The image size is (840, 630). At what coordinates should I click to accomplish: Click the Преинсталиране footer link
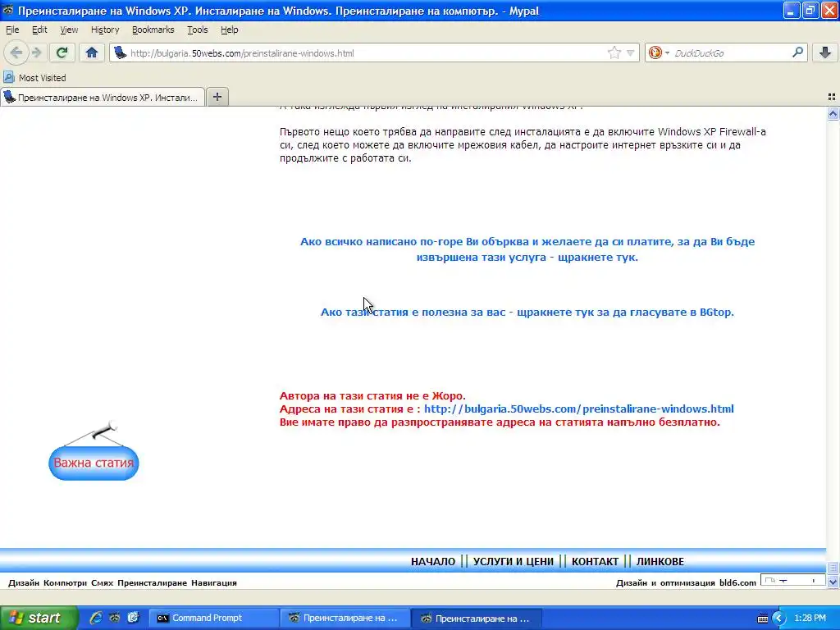(x=152, y=583)
